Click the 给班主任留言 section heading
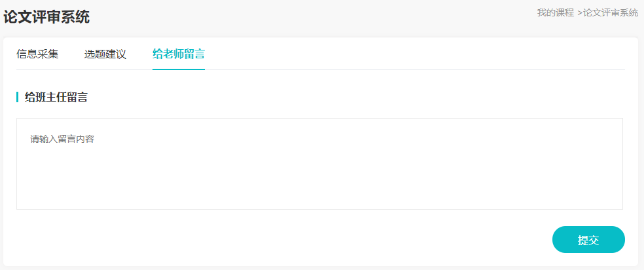The width and height of the screenshot is (644, 270). tap(56, 98)
